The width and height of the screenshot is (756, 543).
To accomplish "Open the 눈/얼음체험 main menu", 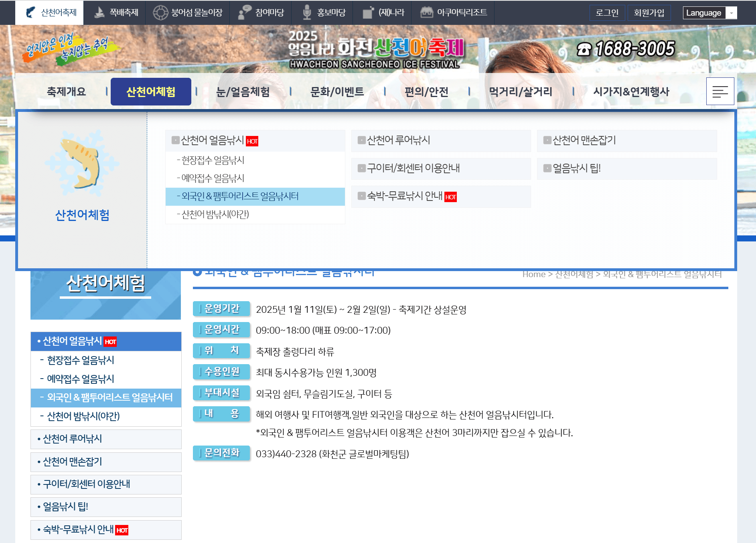I will (x=243, y=92).
